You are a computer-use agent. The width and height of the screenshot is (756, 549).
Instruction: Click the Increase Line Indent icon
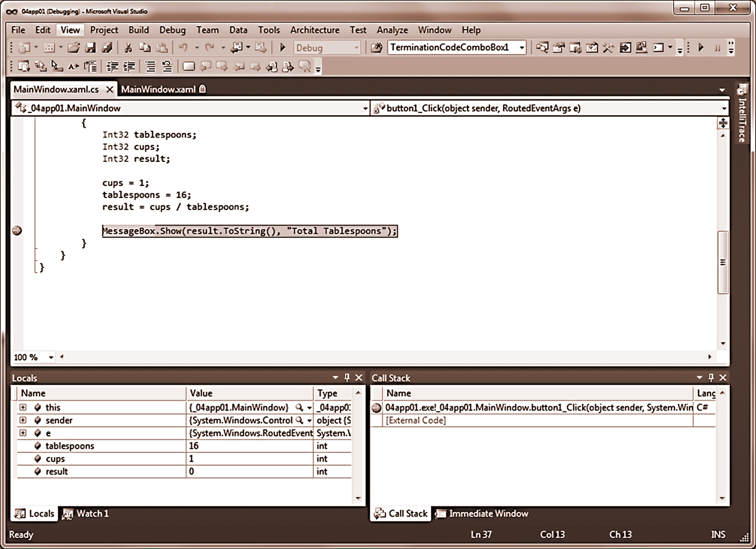(x=129, y=66)
